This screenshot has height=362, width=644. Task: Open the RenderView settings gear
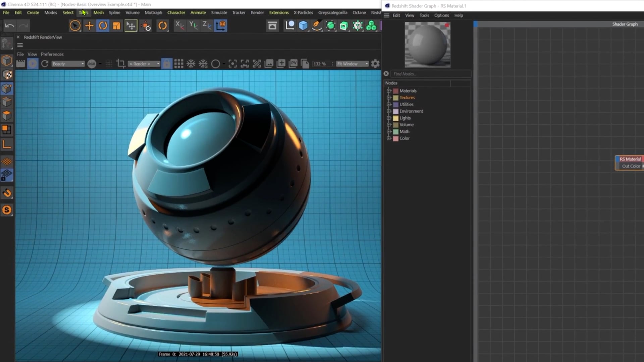coord(375,64)
